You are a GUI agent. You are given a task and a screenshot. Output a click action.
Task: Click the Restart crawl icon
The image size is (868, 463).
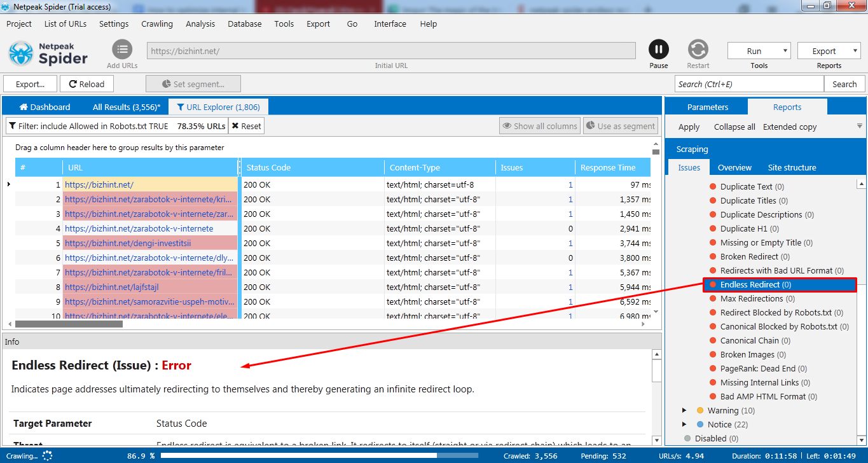coord(698,50)
